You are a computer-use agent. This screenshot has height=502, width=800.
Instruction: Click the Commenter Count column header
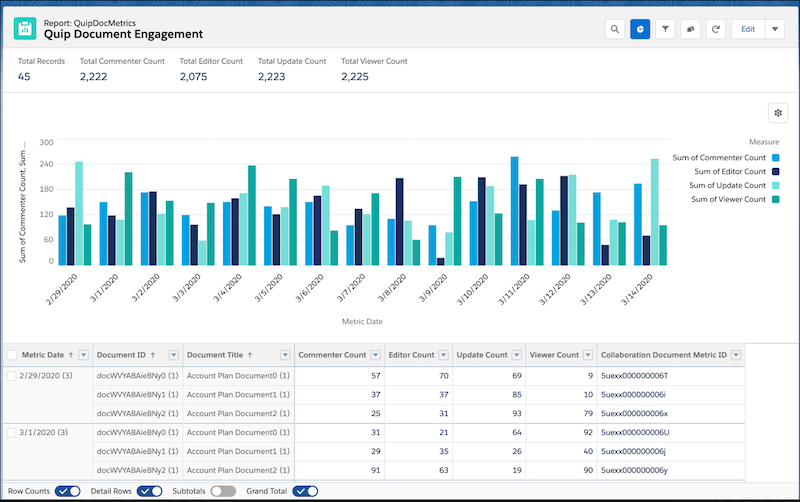332,355
